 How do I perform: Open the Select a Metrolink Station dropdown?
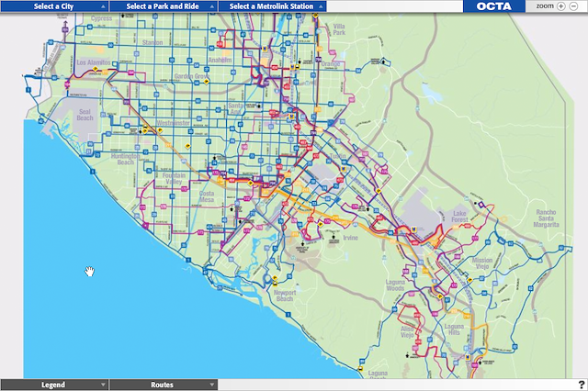(273, 6)
